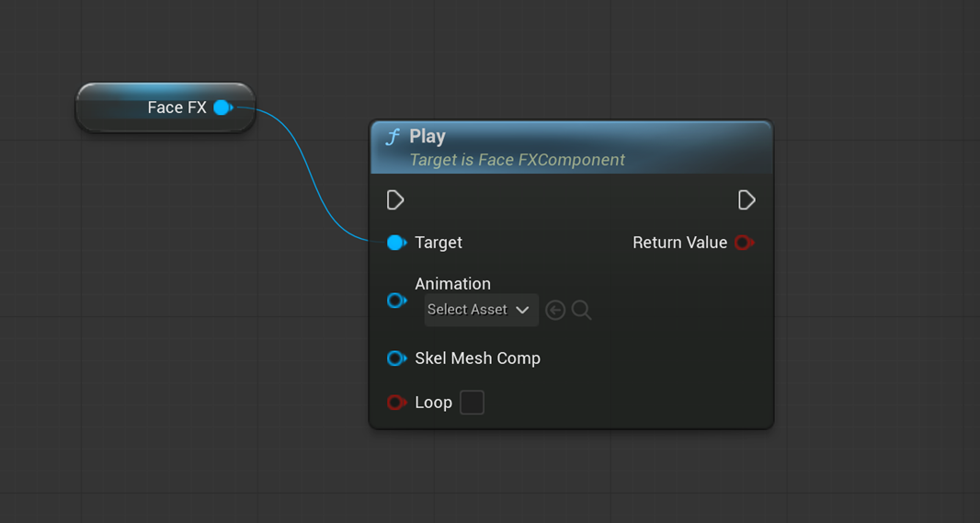Click the Target input pin
This screenshot has width=980, height=523.
click(396, 243)
